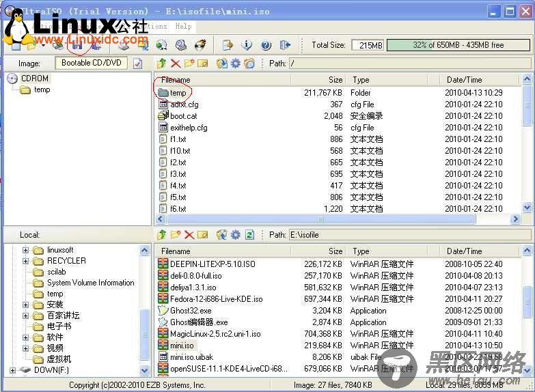Select Ghost32.exe in the local list
The width and height of the screenshot is (535, 392).
338,311
